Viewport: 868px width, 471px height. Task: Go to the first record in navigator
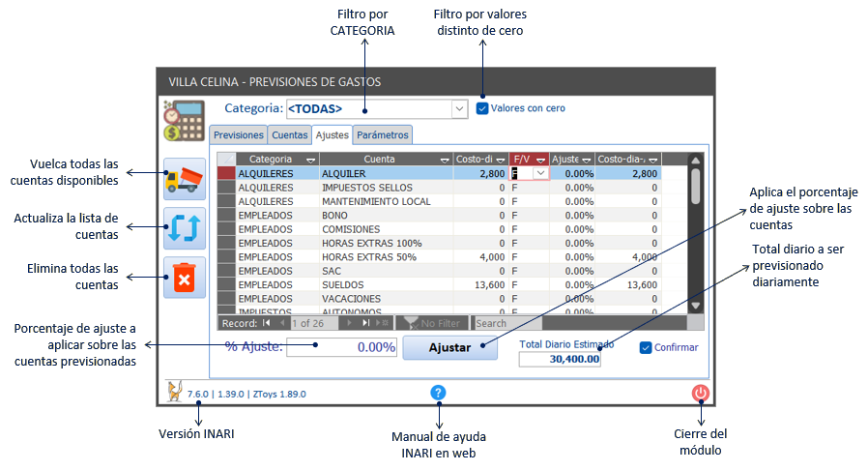click(x=267, y=323)
